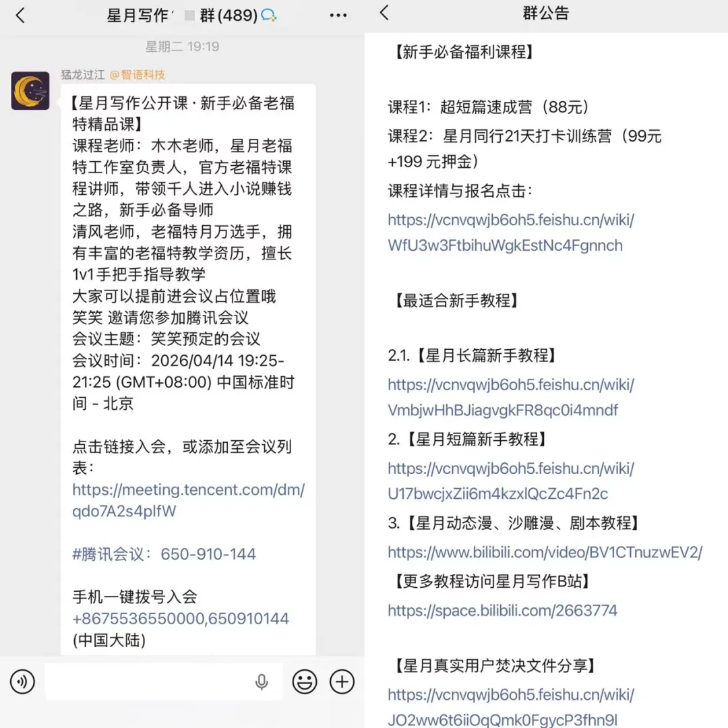Tap the blue chat-bubble icon beside group title
This screenshot has width=728, height=728.
point(269,16)
